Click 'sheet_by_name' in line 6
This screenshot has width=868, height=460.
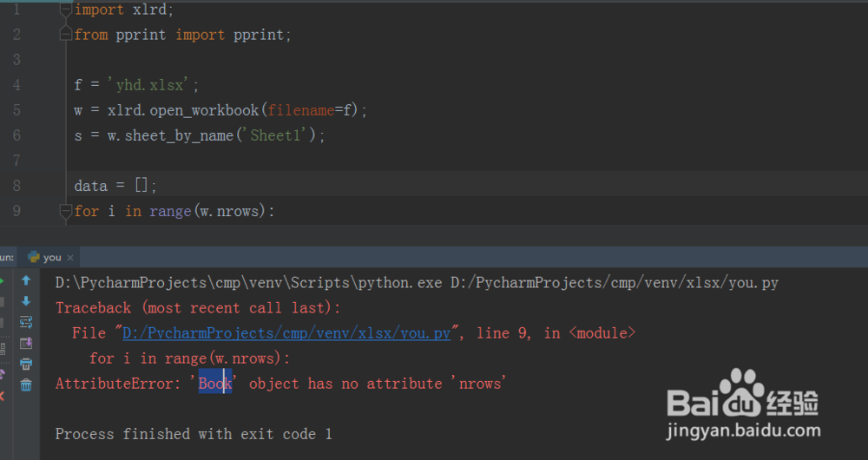tap(179, 135)
